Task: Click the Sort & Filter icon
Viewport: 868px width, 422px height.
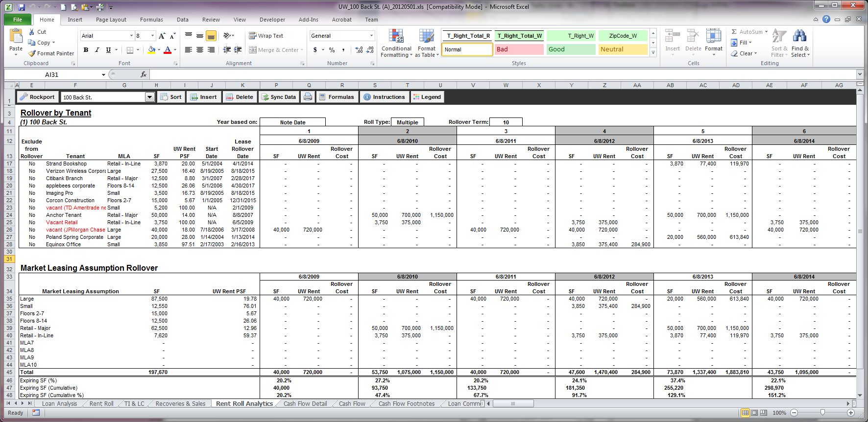Action: pos(779,36)
